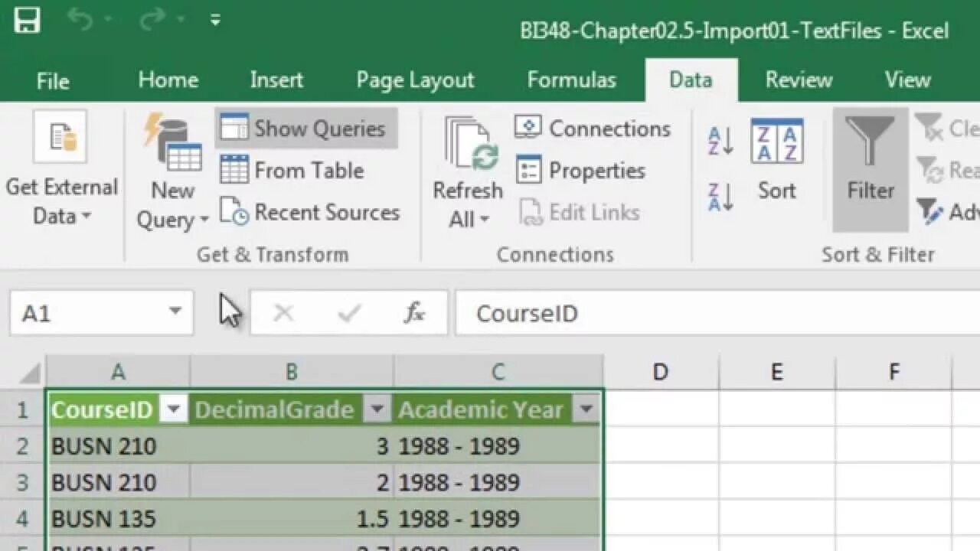
Task: Click the DecimalGrade header cell
Action: click(292, 409)
